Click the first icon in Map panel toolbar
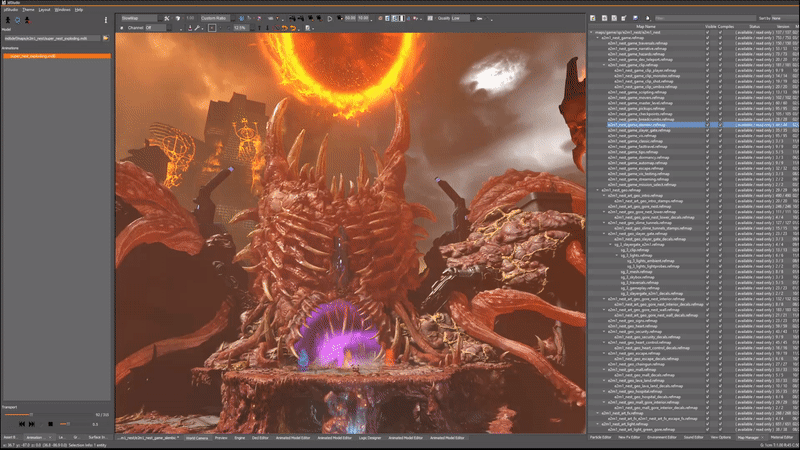Screen dimensions: 800x450 592,18
